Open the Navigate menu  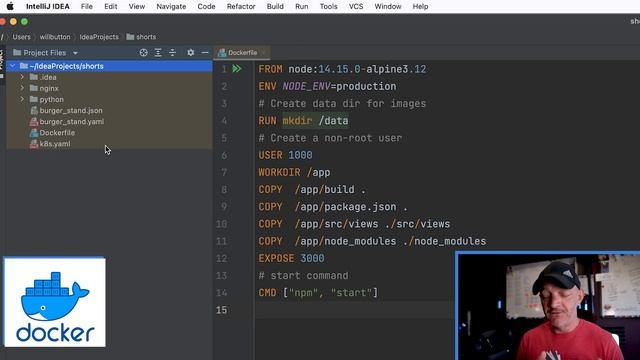(x=171, y=7)
